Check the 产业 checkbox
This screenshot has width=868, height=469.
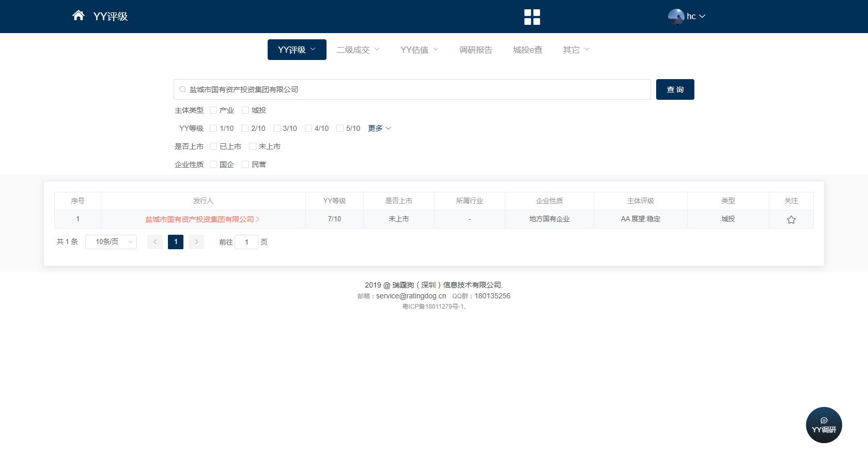click(213, 110)
